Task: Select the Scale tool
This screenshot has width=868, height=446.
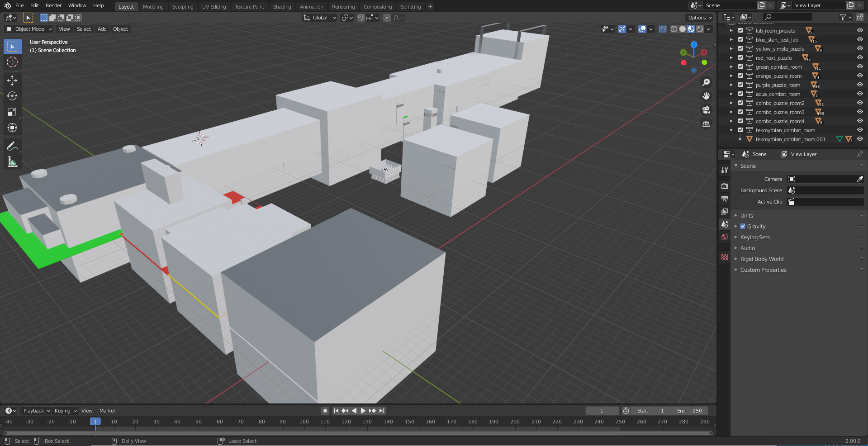Action: [12, 112]
